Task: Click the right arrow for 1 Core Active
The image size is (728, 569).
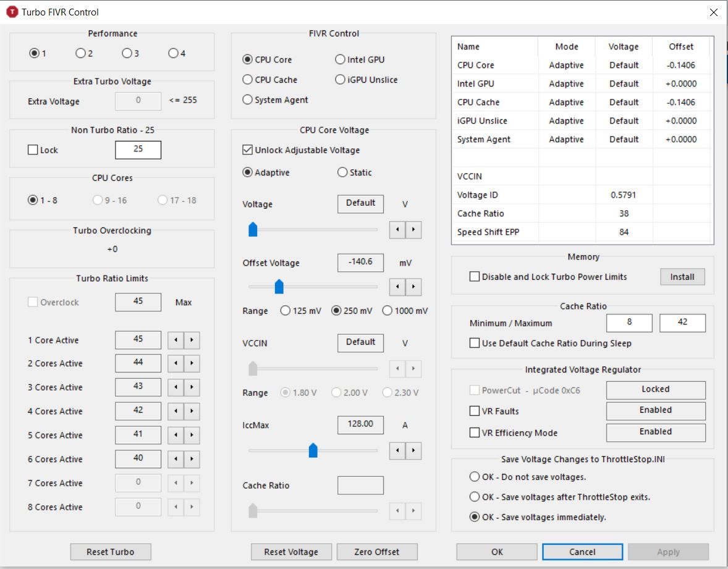Action: (x=192, y=340)
